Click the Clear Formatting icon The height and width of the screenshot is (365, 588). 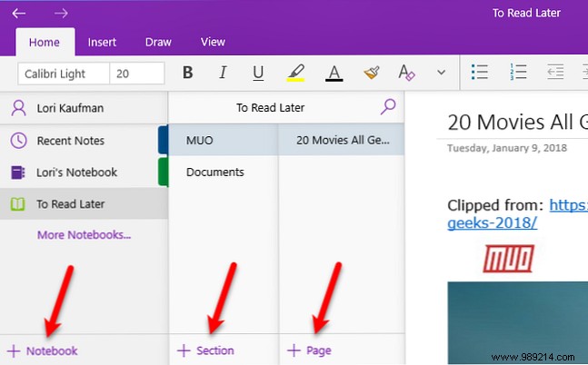click(406, 73)
